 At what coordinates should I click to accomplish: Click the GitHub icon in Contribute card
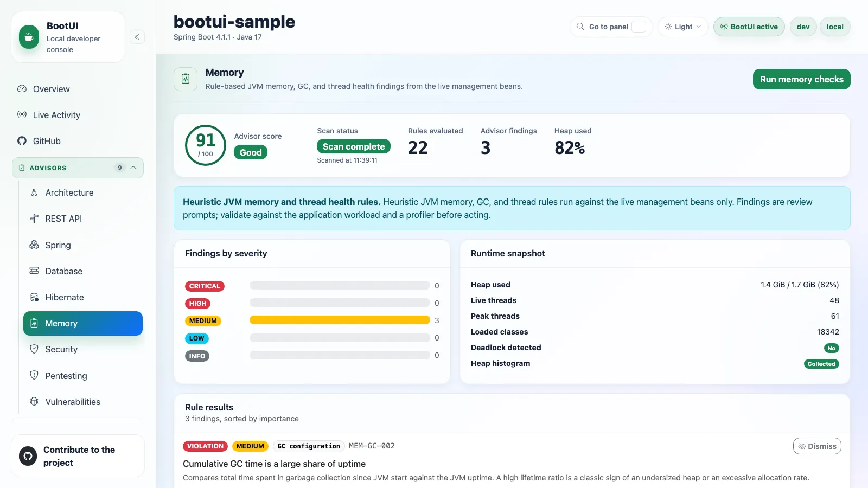(28, 456)
